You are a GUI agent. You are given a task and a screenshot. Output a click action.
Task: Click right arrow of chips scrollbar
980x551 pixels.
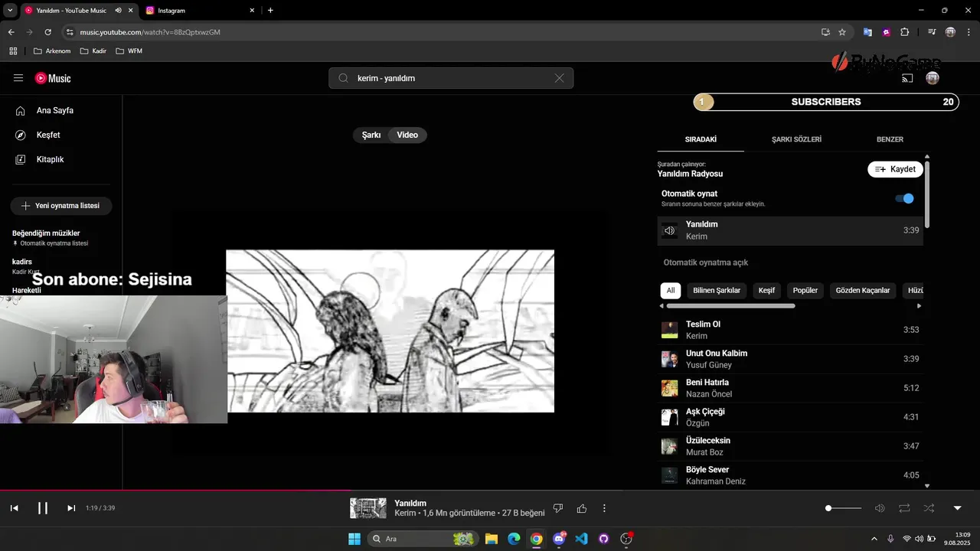[x=919, y=306]
